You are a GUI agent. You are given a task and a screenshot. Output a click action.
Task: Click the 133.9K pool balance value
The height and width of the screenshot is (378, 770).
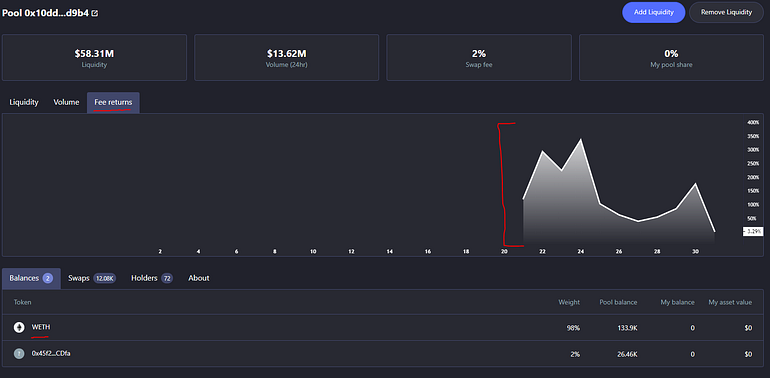(x=627, y=328)
